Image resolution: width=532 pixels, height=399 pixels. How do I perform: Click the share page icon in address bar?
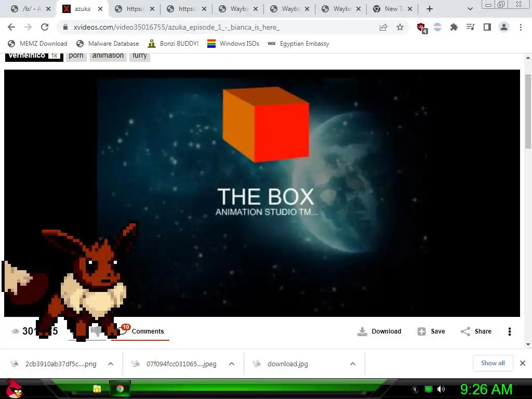pyautogui.click(x=383, y=27)
